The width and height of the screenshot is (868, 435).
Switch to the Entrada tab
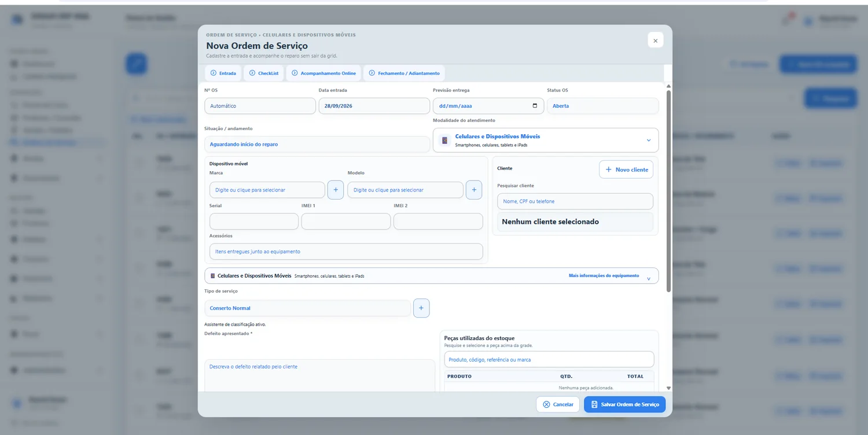click(x=223, y=73)
